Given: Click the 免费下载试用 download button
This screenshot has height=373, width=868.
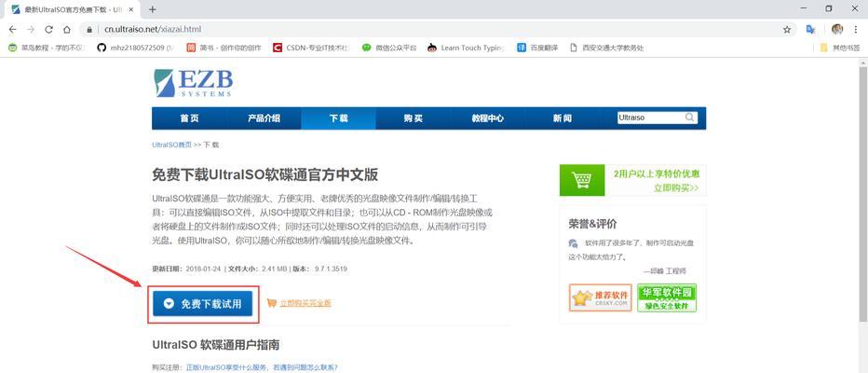Looking at the screenshot, I should 203,304.
